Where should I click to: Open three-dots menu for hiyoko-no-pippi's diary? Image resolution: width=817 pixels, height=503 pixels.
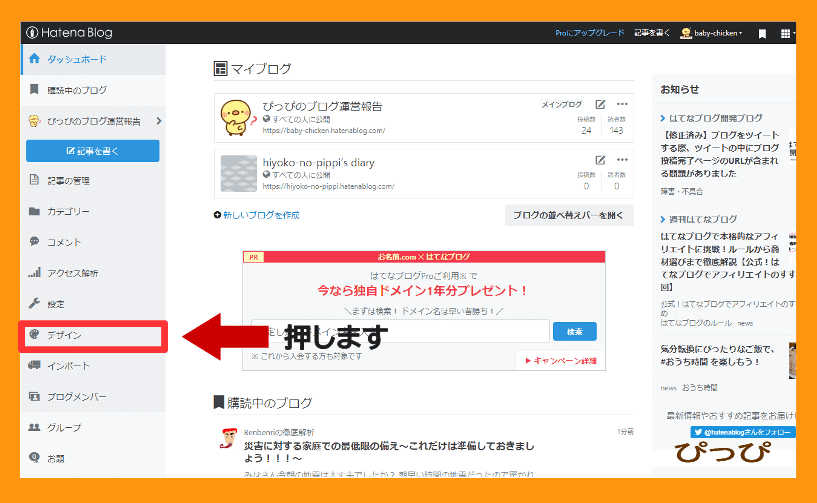[x=622, y=160]
